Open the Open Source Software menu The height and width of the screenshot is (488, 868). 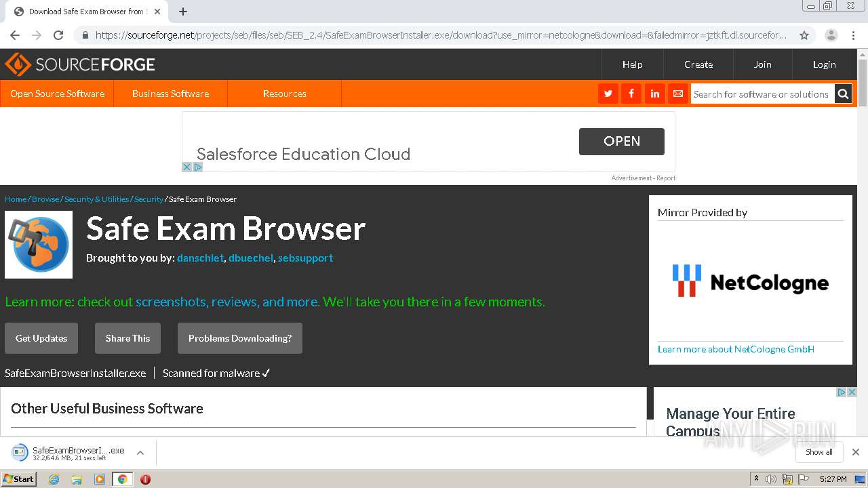(57, 94)
